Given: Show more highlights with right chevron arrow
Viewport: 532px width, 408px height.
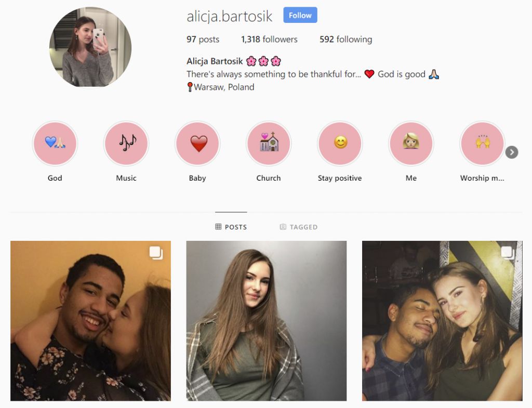Looking at the screenshot, I should coord(512,152).
